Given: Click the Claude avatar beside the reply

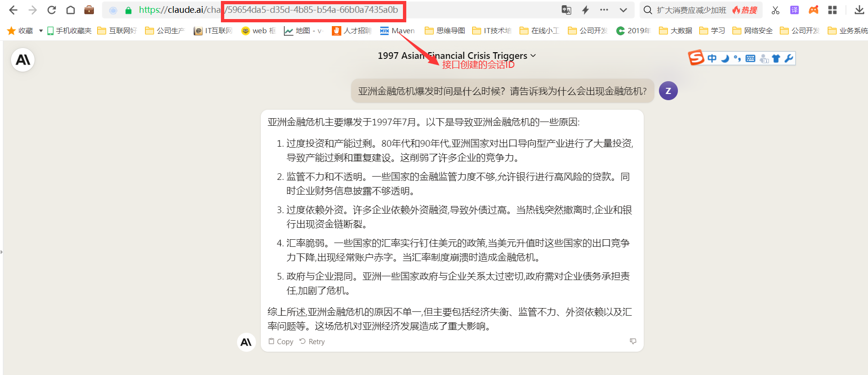Looking at the screenshot, I should tap(246, 342).
